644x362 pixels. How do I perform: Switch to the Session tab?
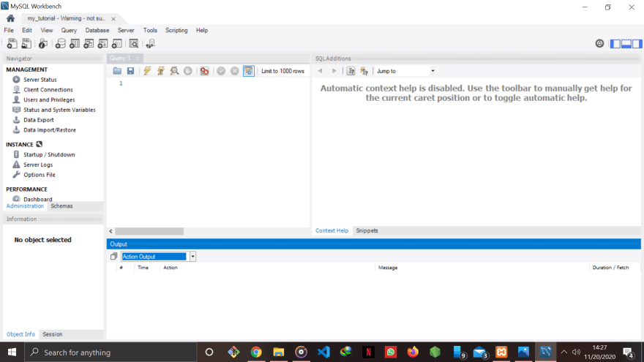click(53, 334)
